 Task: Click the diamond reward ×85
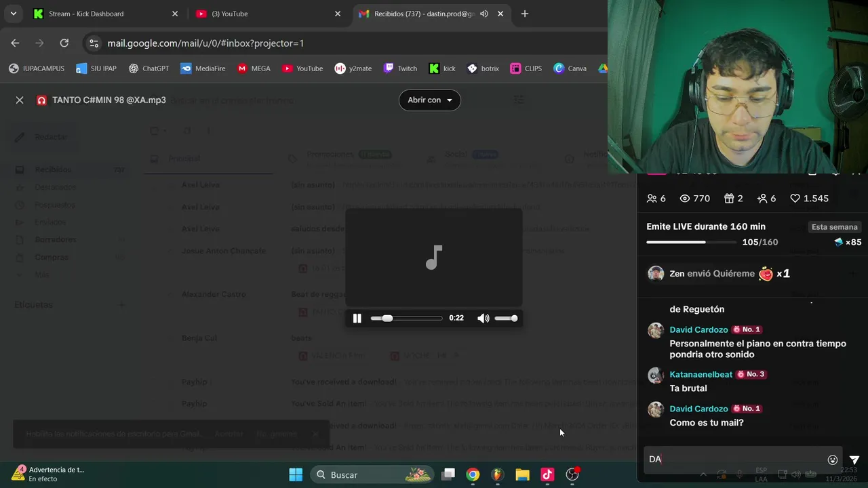[848, 243]
